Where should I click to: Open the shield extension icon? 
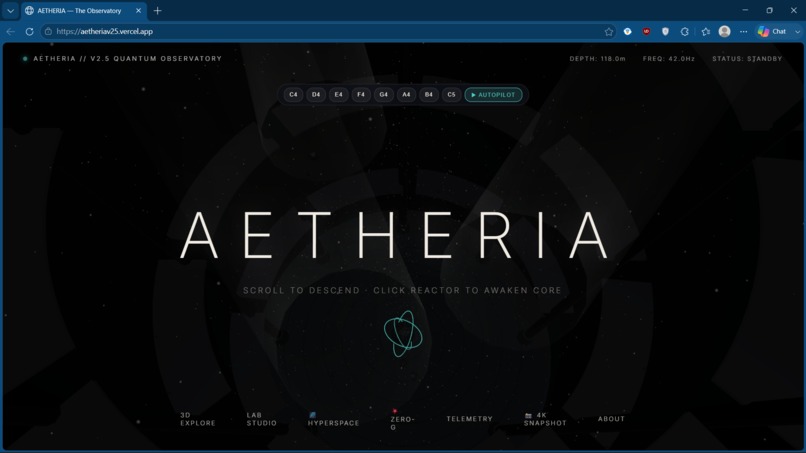coord(665,31)
